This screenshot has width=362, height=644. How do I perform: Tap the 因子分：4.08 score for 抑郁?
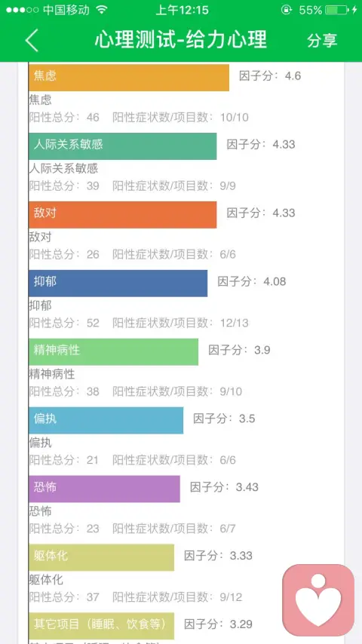pyautogui.click(x=251, y=282)
